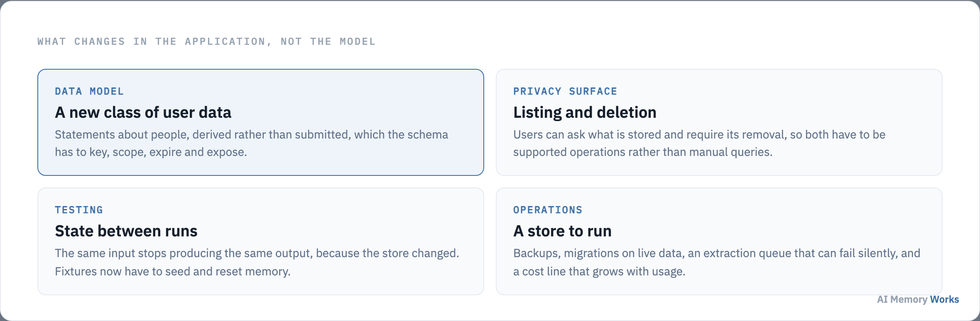Screen dimensions: 980x321
Task: Click the 'AI Memory Works' footer text
Action: click(x=918, y=299)
